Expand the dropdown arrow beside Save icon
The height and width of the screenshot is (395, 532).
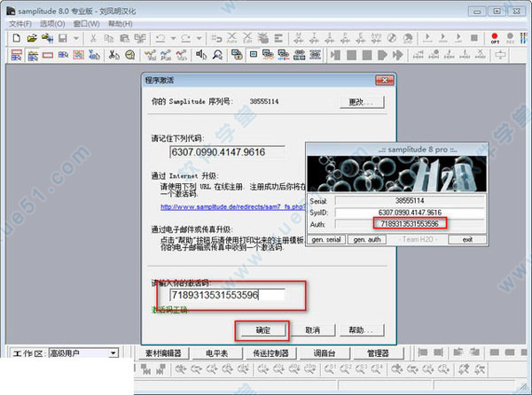click(x=76, y=38)
